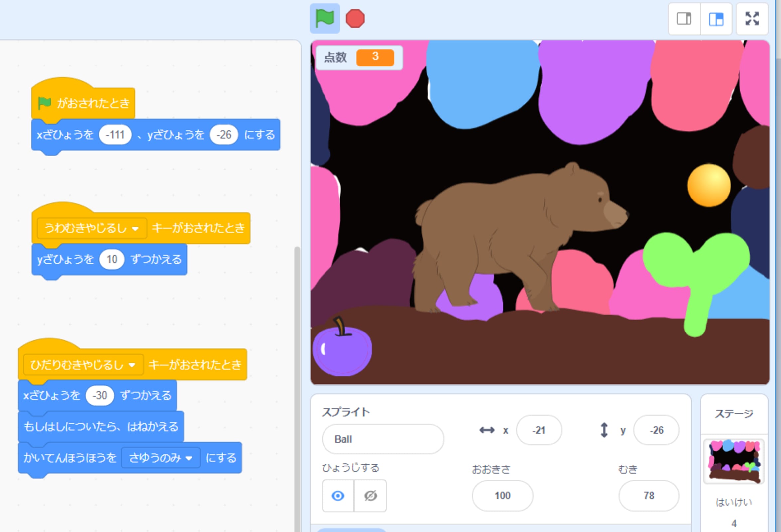Click the purple apple sprite on stage
Screen dimensions: 781x532
342,350
